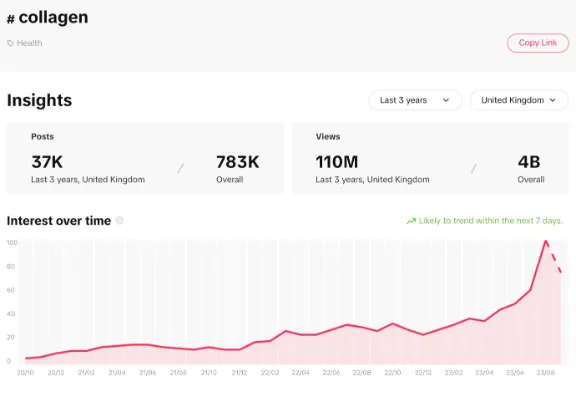This screenshot has width=576, height=397.
Task: Select the 37K posts figure
Action: pos(47,162)
